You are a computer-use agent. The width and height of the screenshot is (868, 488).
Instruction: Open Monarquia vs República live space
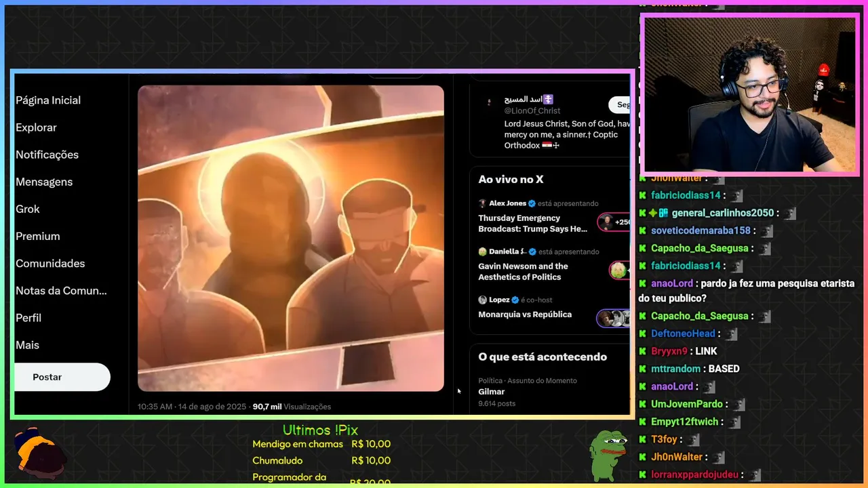tap(525, 314)
